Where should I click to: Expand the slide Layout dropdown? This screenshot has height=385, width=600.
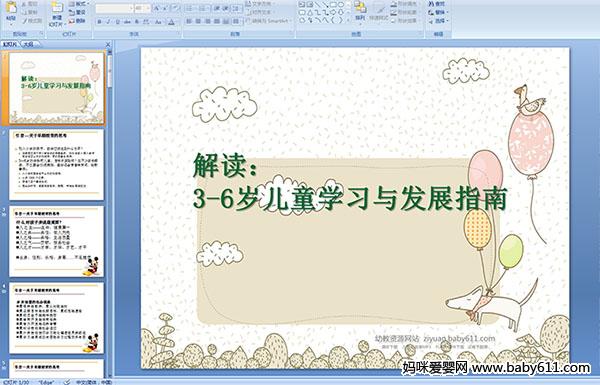(x=78, y=4)
